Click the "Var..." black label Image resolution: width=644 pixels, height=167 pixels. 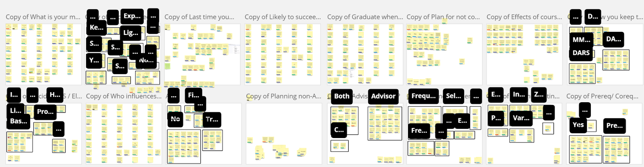[521, 118]
